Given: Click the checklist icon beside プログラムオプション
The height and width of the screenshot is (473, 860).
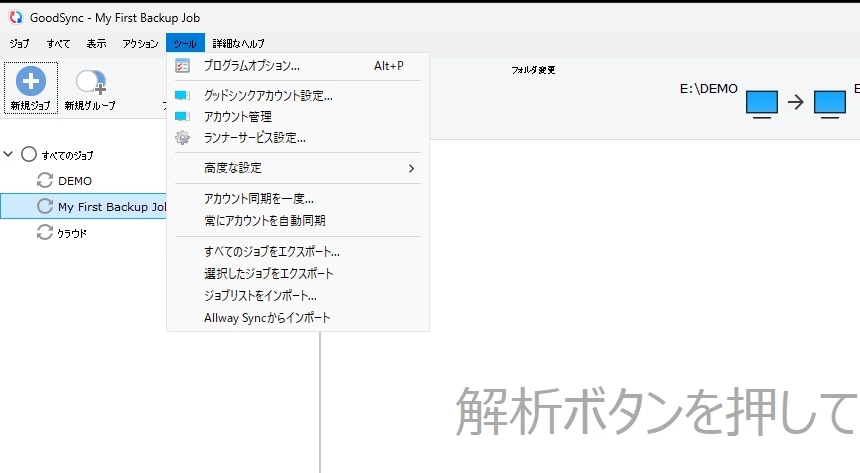Looking at the screenshot, I should coord(182,66).
